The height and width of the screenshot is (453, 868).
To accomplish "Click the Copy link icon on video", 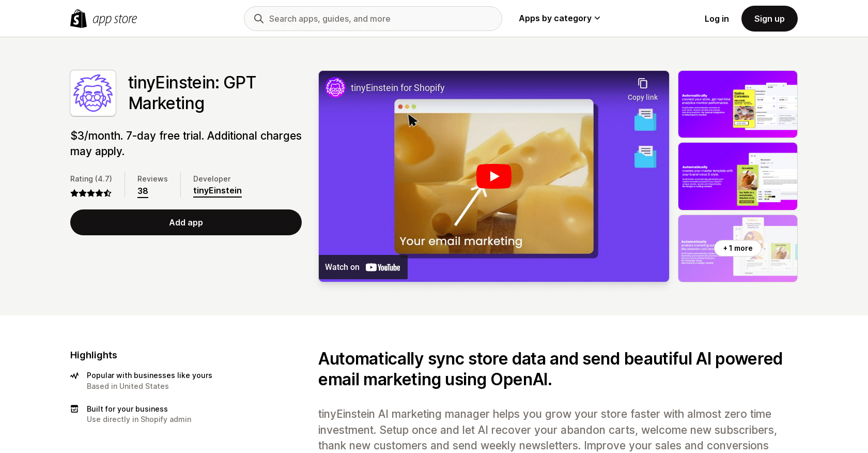I will tap(642, 84).
